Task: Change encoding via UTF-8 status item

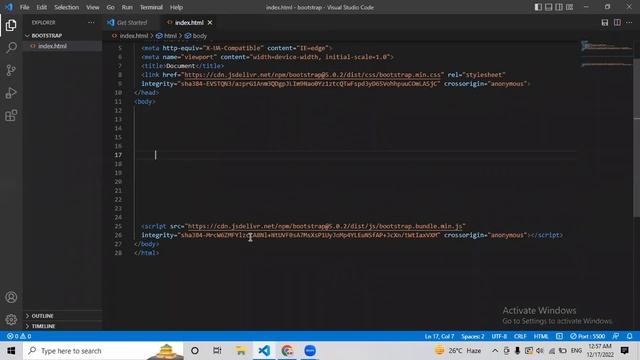Action: tap(499, 336)
